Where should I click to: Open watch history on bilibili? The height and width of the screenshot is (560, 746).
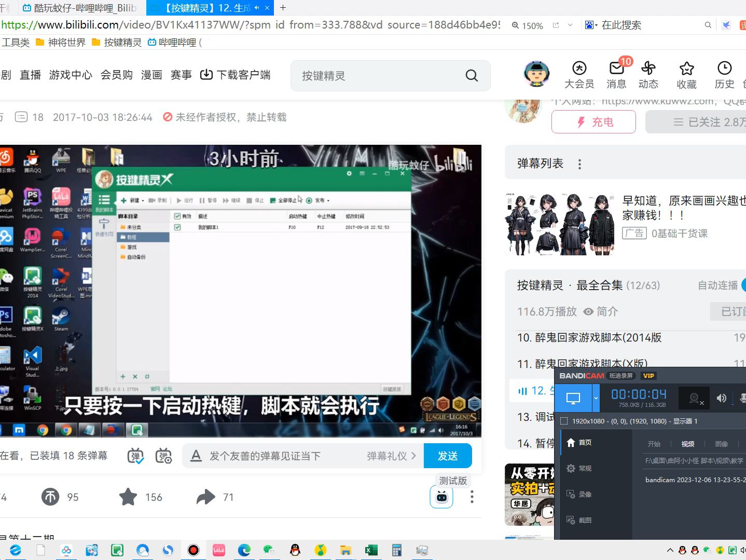[724, 74]
